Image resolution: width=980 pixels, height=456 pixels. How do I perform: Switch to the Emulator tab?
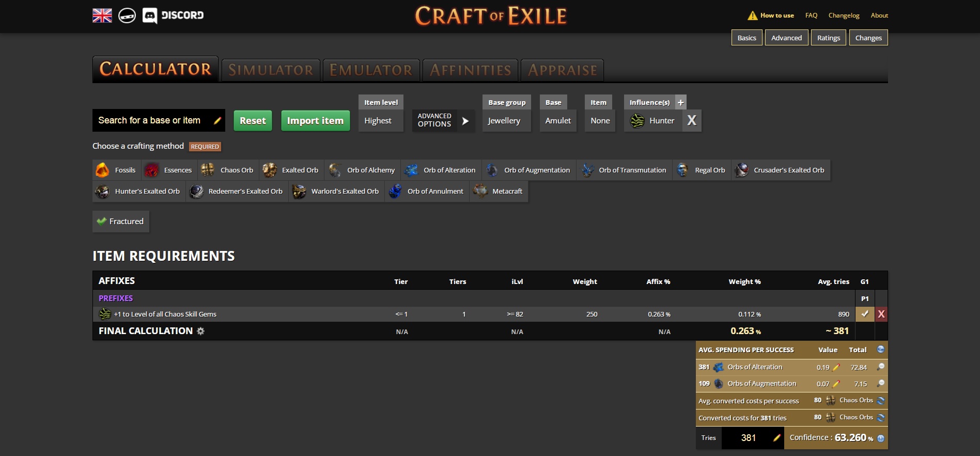click(371, 70)
